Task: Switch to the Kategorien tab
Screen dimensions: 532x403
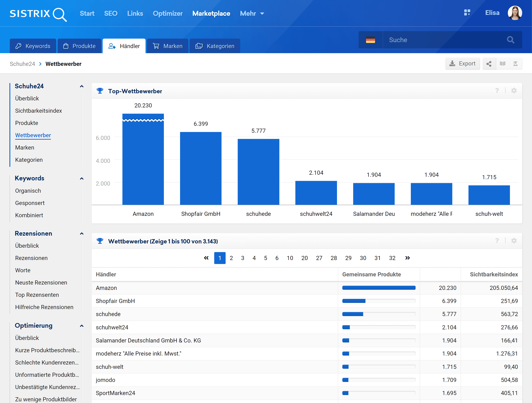Action: [x=215, y=46]
